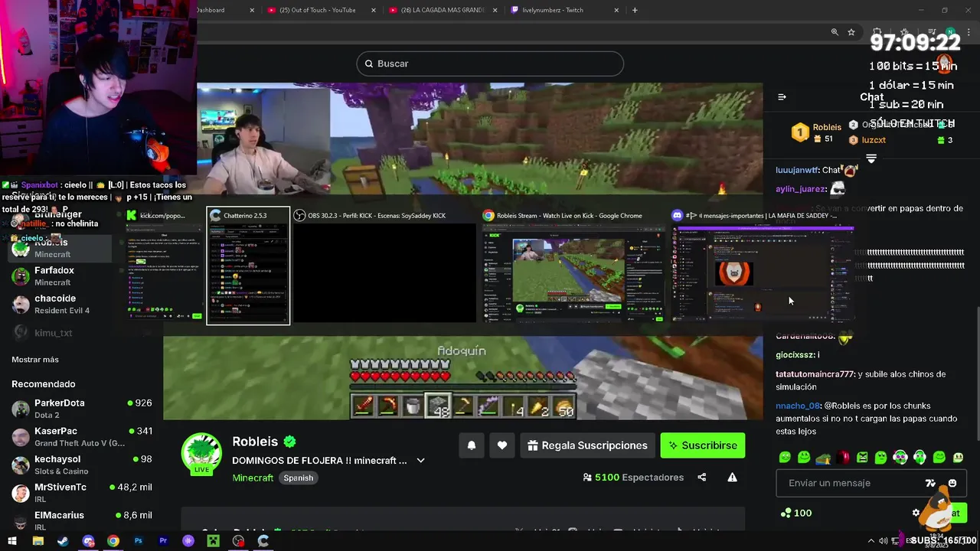Click the Robleis live avatar
The width and height of the screenshot is (980, 551).
click(x=201, y=453)
